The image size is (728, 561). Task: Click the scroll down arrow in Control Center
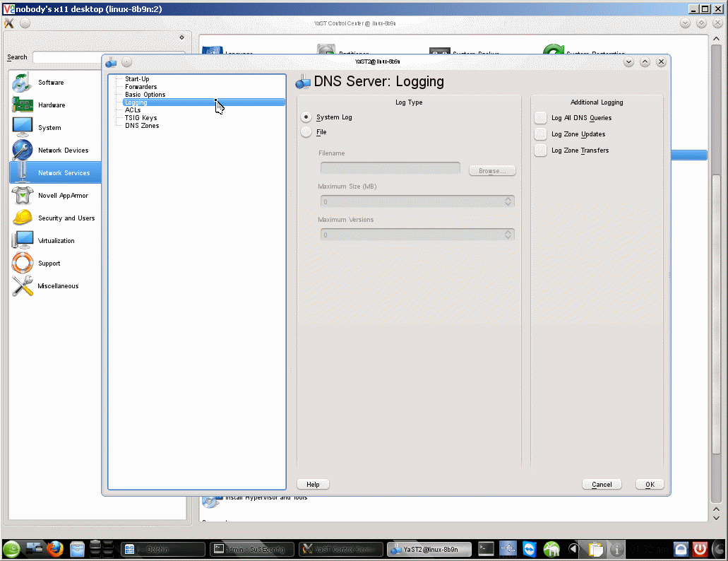tap(717, 518)
